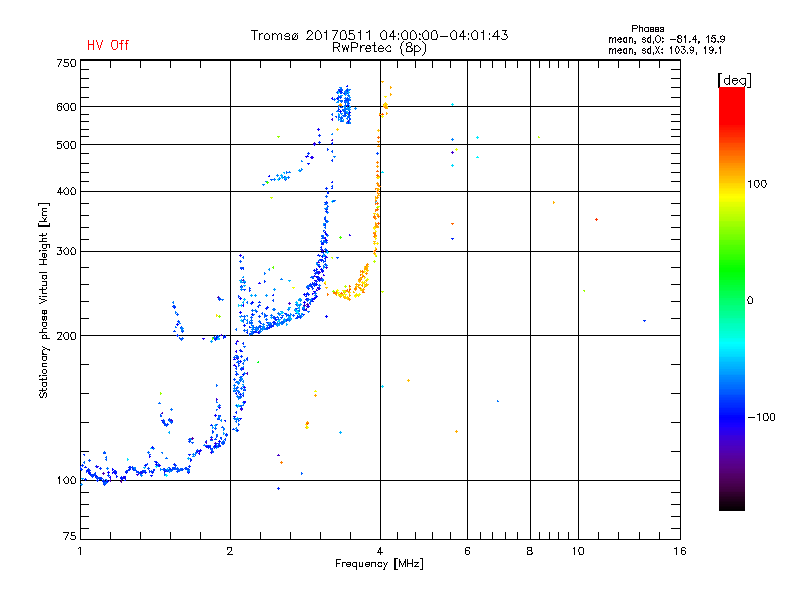Click the title 'Tromsø 20170511 04:00:00-04:01:43'
The image size is (800, 600).
point(379,35)
